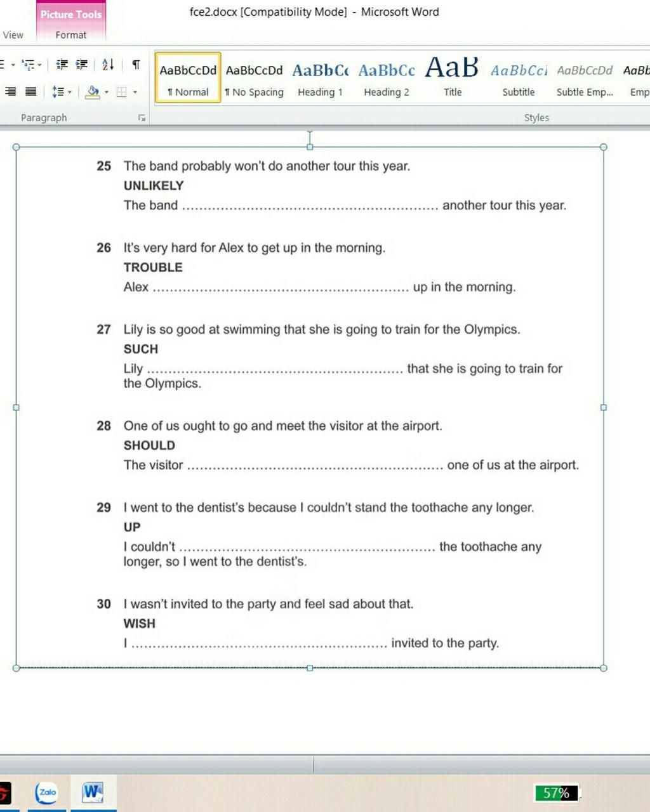This screenshot has height=812, width=650.
Task: Expand the numbering list dropdown arrow
Action: coord(13,65)
